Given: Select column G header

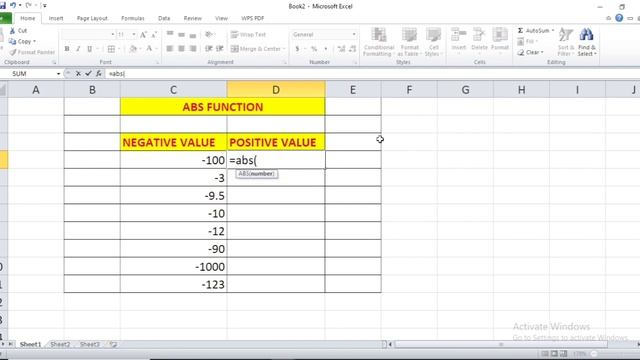Looking at the screenshot, I should (x=465, y=90).
